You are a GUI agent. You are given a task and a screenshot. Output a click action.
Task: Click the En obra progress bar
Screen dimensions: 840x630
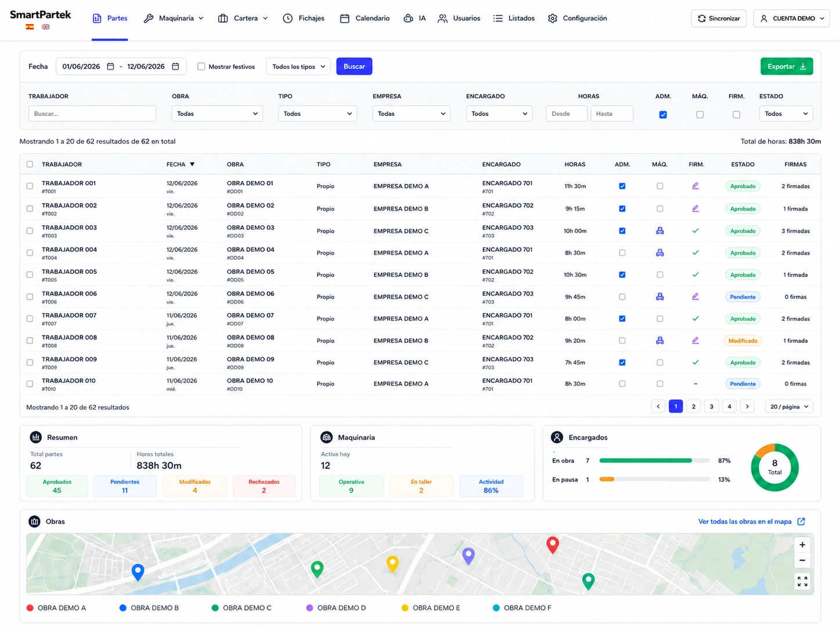(654, 461)
